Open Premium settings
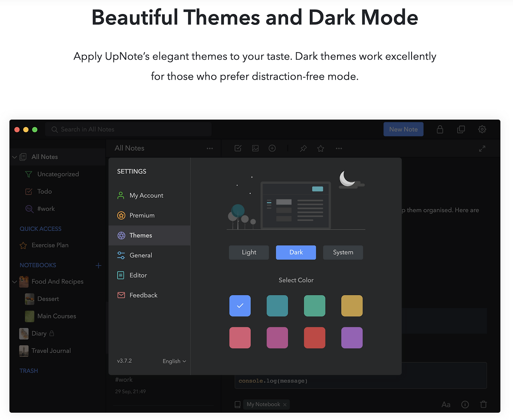 click(149, 215)
